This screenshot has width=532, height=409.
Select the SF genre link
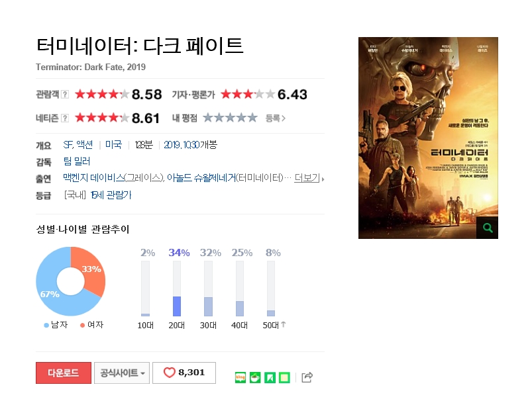(x=68, y=145)
